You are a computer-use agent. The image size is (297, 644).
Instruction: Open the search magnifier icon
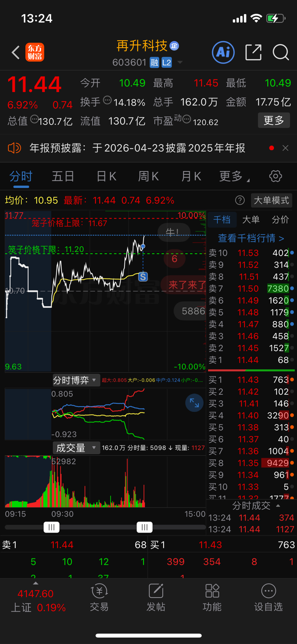click(x=281, y=52)
